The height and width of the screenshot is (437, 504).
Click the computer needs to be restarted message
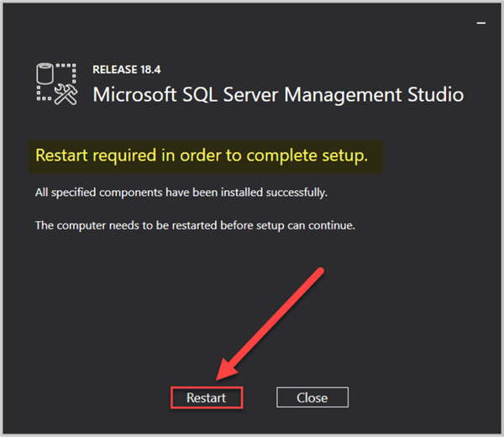(x=196, y=225)
